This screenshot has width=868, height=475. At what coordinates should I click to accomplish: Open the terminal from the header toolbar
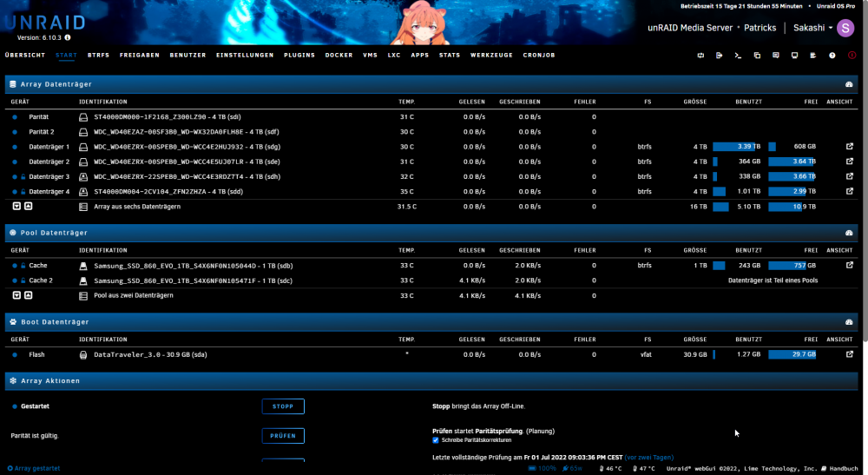pyautogui.click(x=738, y=56)
